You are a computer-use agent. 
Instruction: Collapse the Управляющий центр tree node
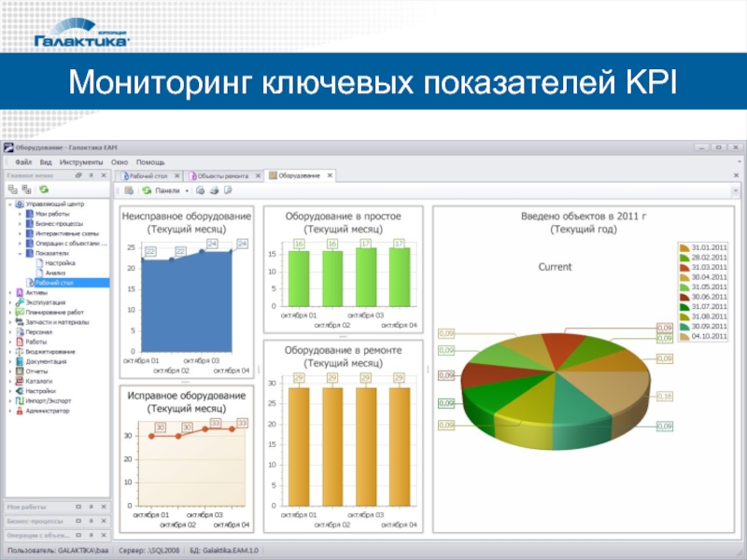click(x=10, y=204)
